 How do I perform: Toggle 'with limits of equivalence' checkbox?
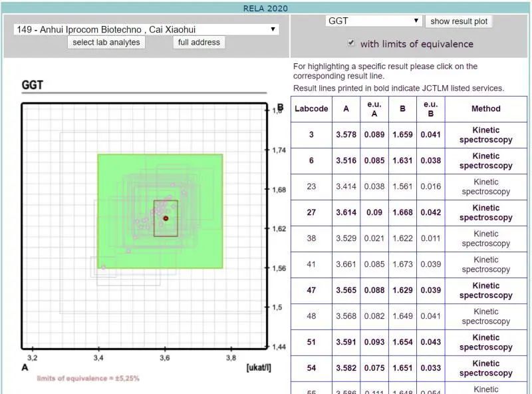tap(351, 43)
